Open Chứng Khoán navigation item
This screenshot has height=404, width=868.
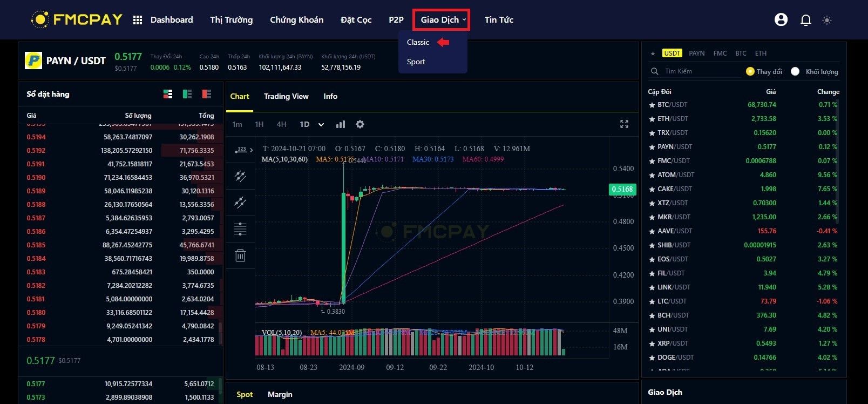297,20
